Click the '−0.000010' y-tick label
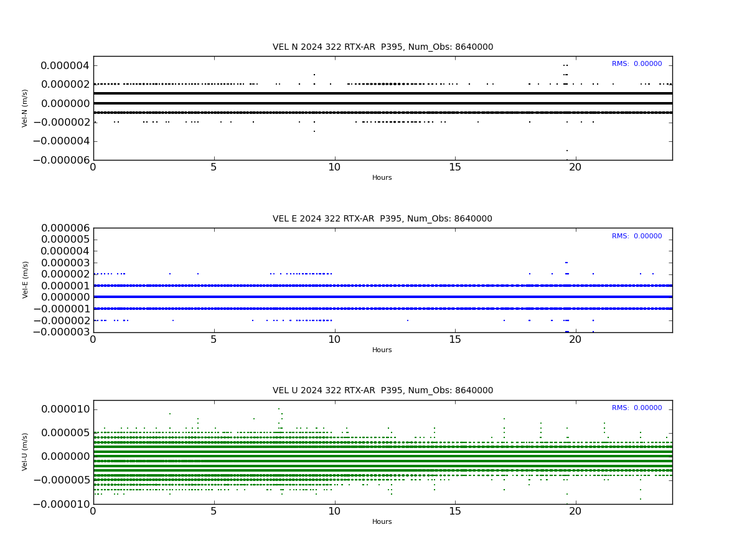The width and height of the screenshot is (747, 560). tap(60, 504)
